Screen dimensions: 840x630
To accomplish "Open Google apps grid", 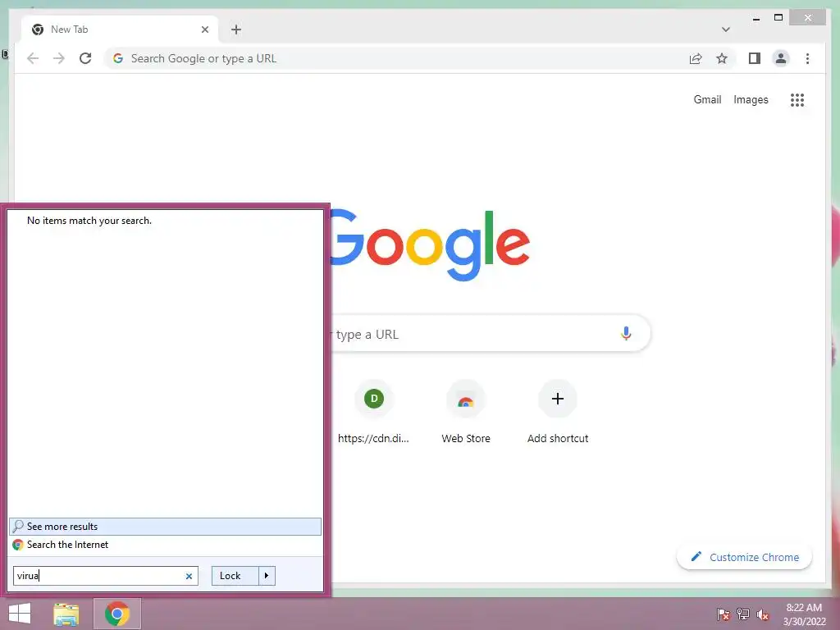I will tap(797, 99).
